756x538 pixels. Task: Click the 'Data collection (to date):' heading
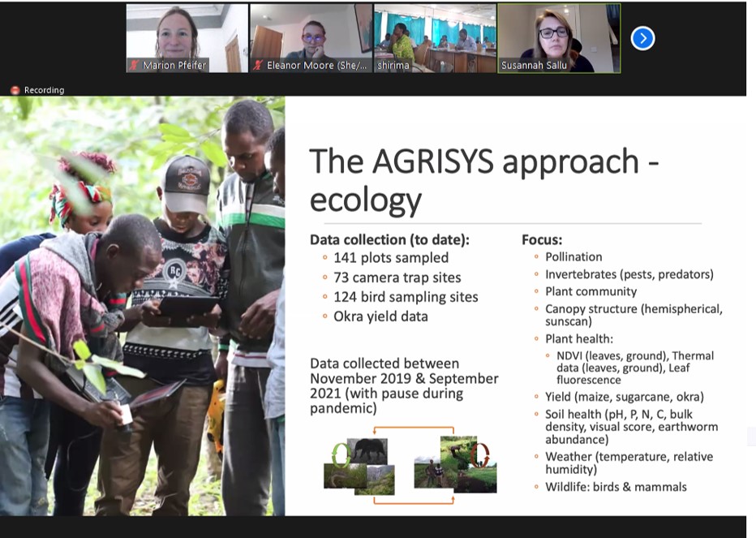click(389, 240)
